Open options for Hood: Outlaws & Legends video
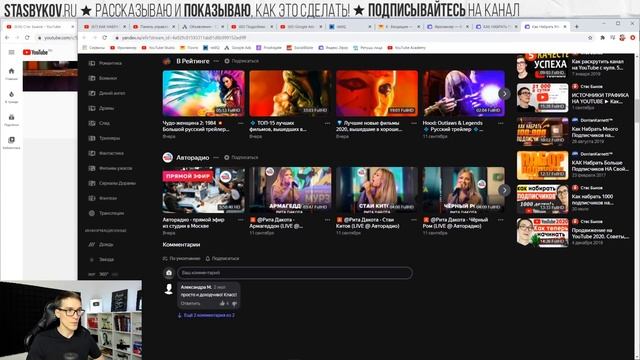The height and width of the screenshot is (360, 640). coord(501,123)
